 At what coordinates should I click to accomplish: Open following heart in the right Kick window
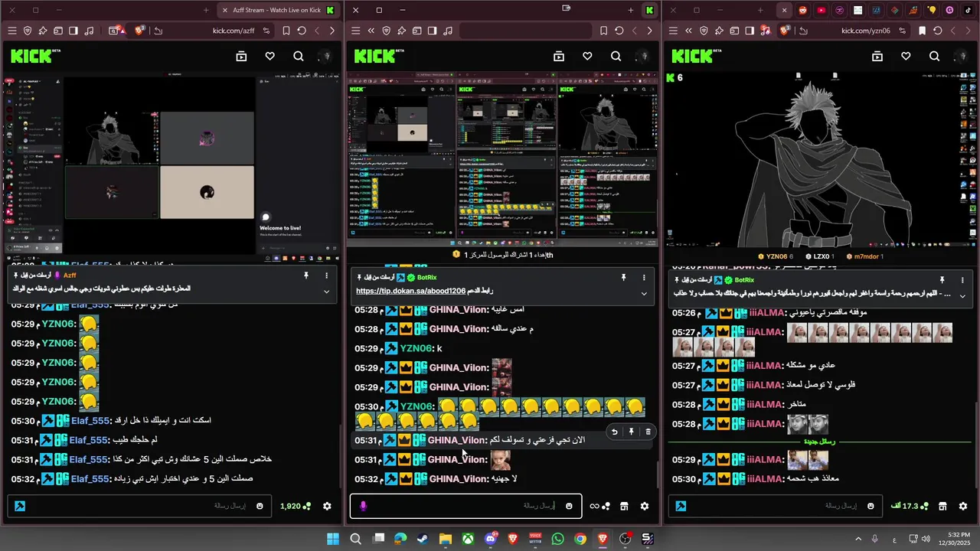point(906,56)
